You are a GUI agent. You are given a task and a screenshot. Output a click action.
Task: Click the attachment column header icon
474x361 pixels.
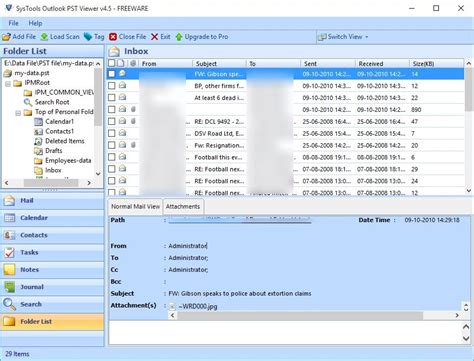click(133, 63)
